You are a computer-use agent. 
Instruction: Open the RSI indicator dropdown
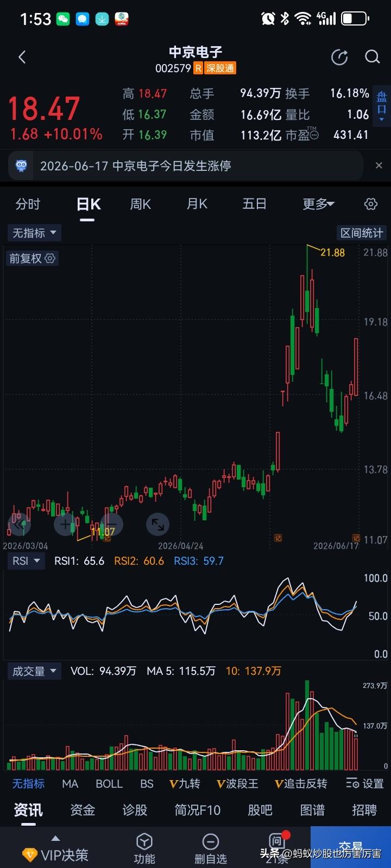(x=26, y=561)
